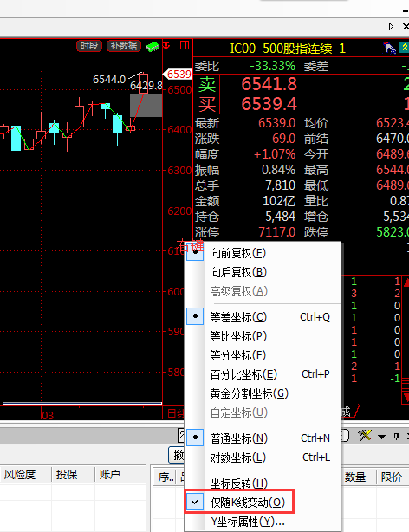Click the 序.. column header
Image resolution: width=409 pixels, height=532 pixels.
click(x=166, y=477)
